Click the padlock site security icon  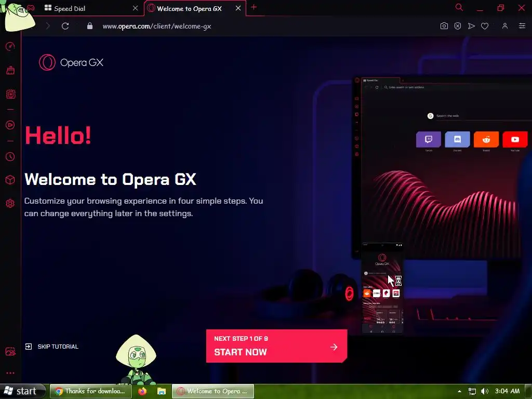(90, 26)
